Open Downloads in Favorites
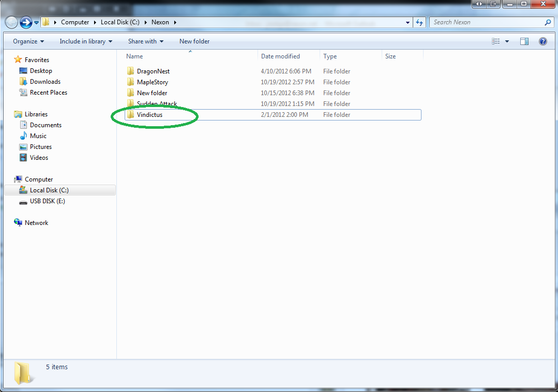 (x=45, y=82)
